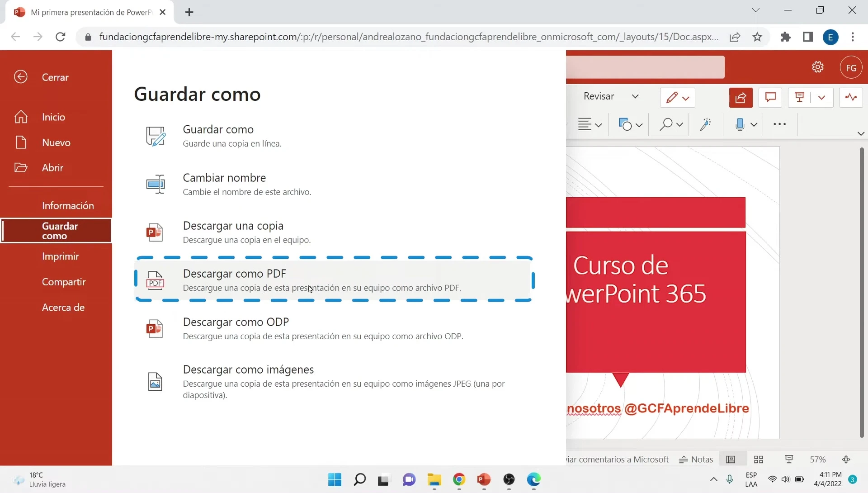
Task: Click the activity catch-up icon
Action: tap(851, 98)
